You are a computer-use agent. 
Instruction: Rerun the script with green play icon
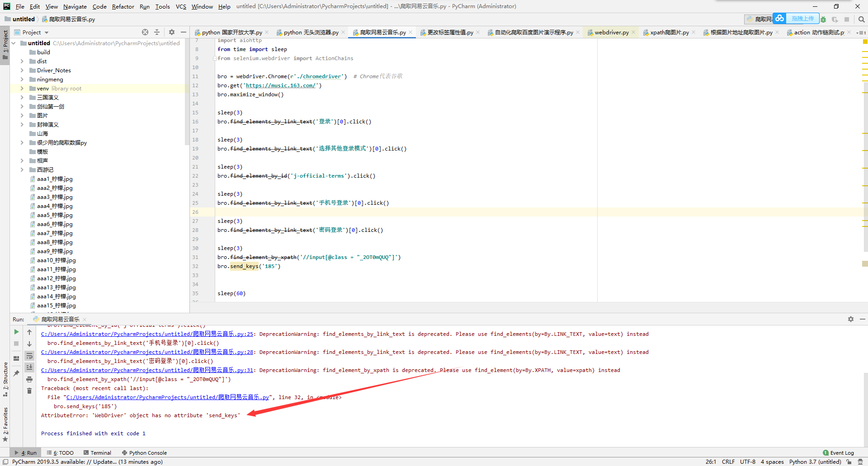point(16,332)
